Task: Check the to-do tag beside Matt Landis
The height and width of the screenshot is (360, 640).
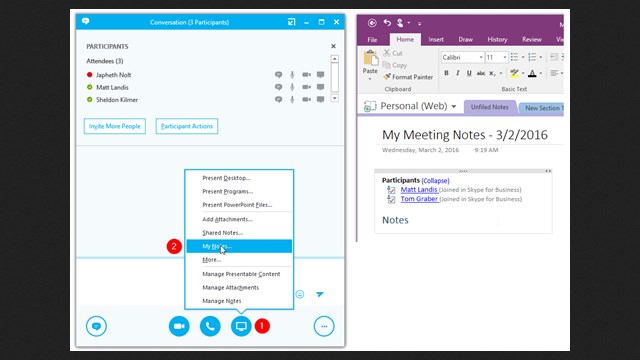Action: (x=391, y=190)
